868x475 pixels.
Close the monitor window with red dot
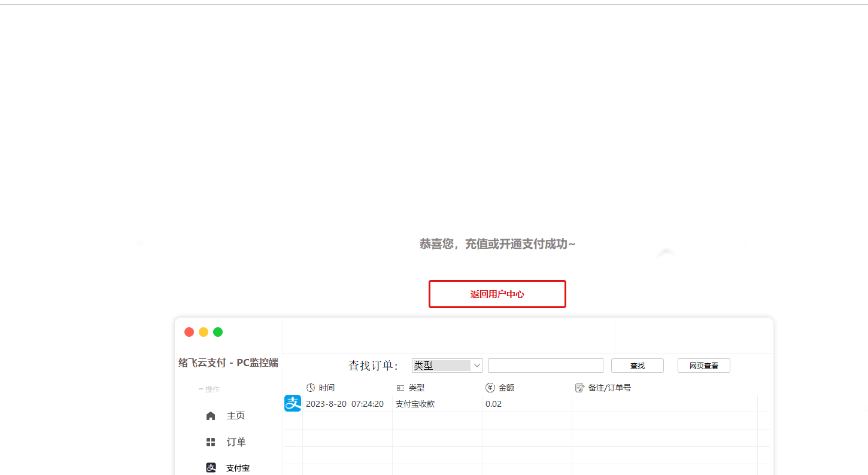click(189, 332)
